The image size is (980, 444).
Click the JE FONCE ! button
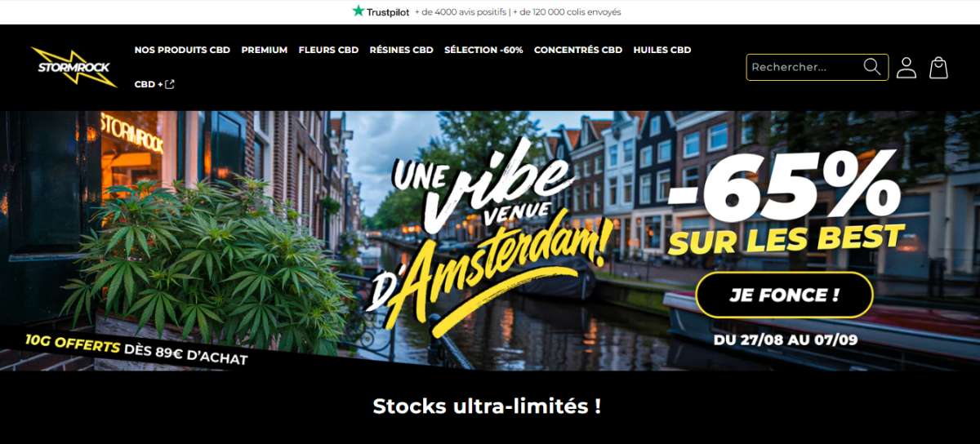click(x=785, y=295)
